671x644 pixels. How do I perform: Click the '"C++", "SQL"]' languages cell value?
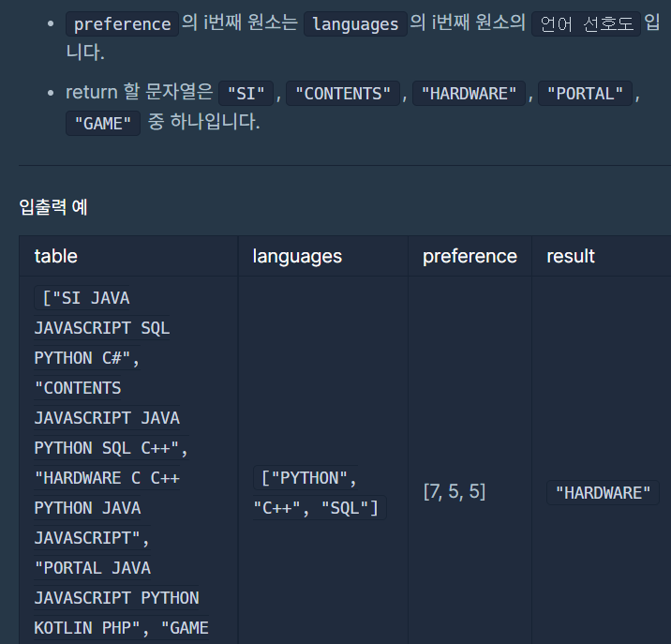[x=320, y=508]
